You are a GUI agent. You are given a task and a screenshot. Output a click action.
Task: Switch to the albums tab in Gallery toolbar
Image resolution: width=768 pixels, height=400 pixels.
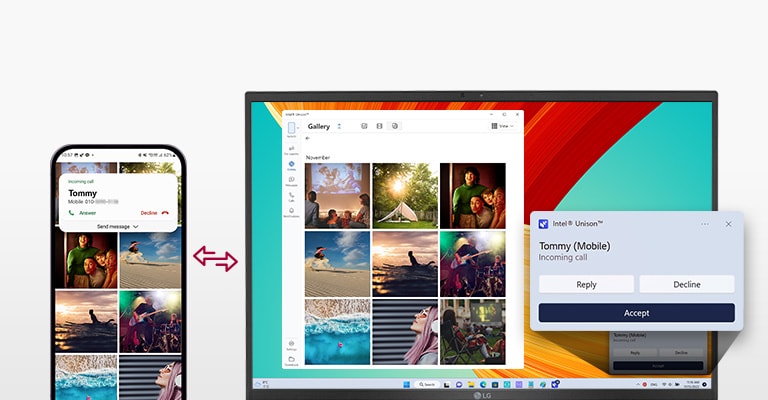tap(395, 126)
